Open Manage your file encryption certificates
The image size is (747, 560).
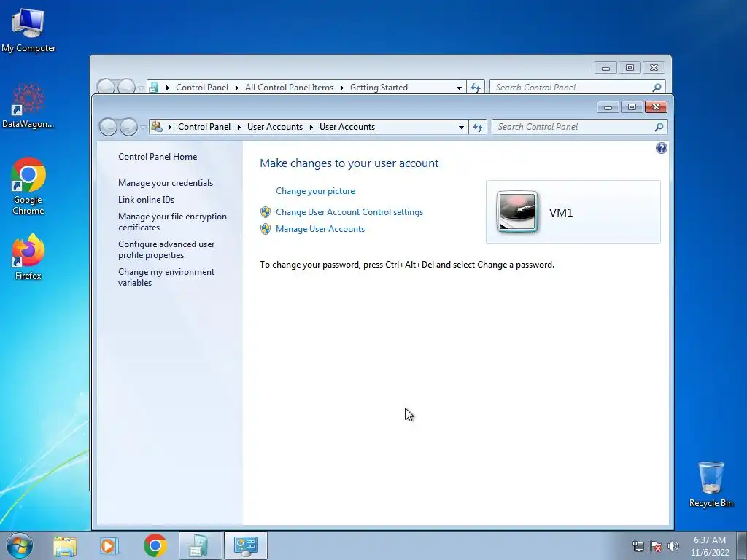click(172, 222)
